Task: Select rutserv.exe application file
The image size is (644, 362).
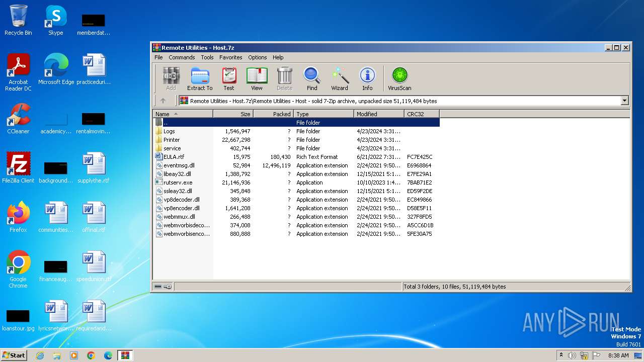Action: 296,183
